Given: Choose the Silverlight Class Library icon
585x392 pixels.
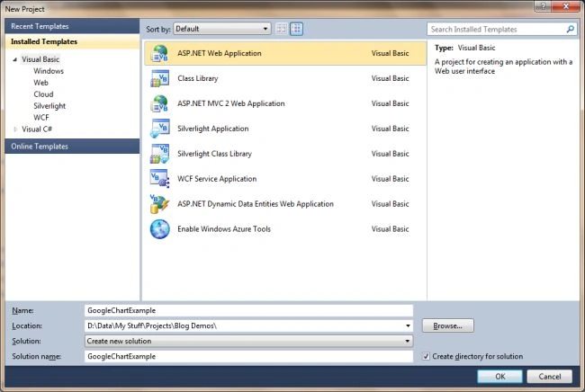Looking at the screenshot, I should pyautogui.click(x=159, y=154).
